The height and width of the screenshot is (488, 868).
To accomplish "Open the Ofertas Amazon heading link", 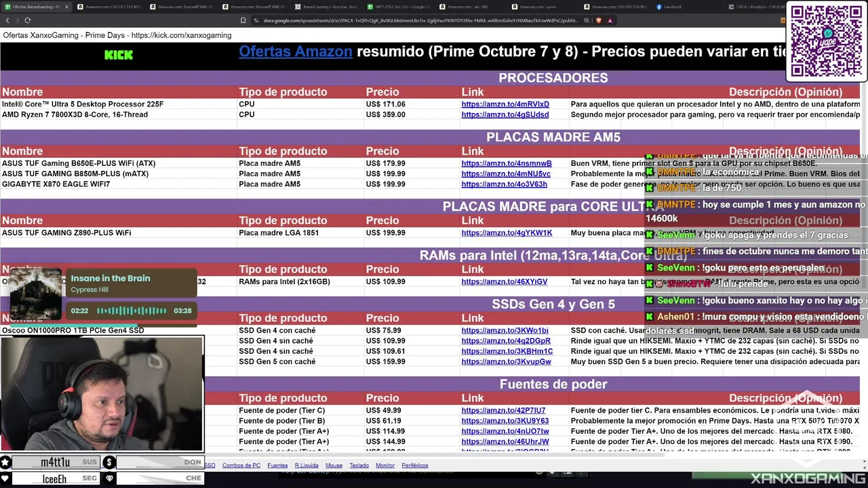I will coord(296,52).
